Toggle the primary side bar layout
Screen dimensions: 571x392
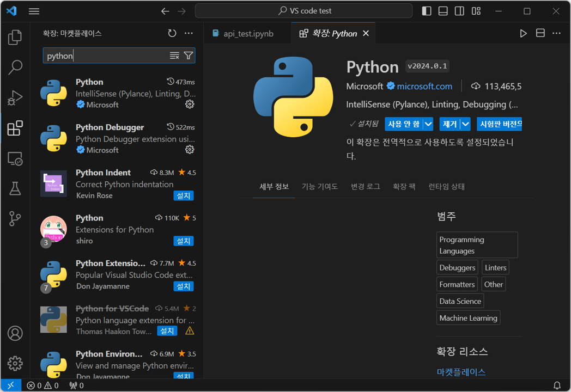[x=427, y=11]
